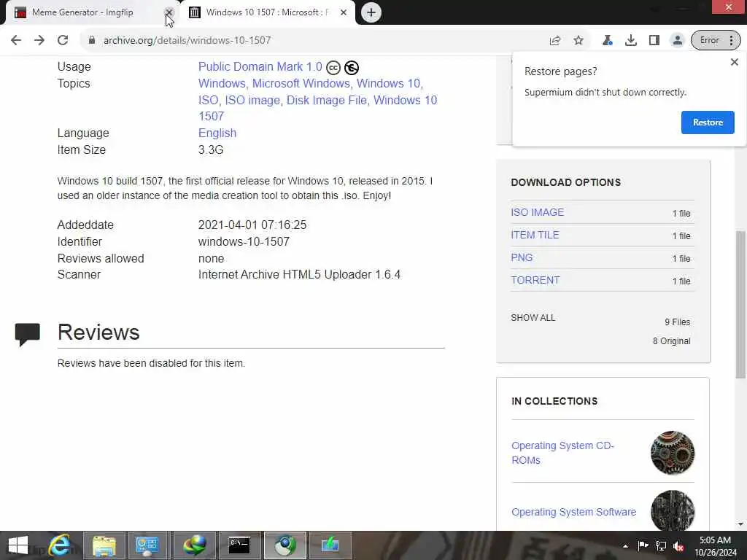Click the page vertical scrollbar thumb
The width and height of the screenshot is (747, 560).
coord(740,305)
